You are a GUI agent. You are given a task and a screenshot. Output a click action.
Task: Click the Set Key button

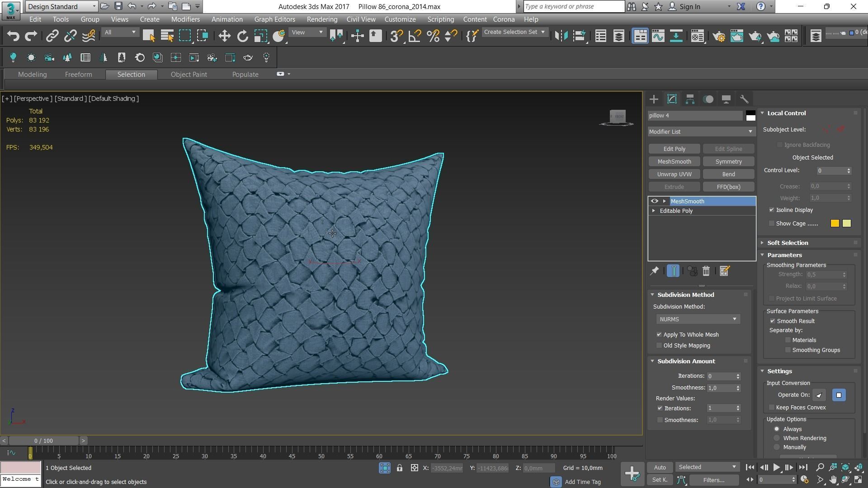pyautogui.click(x=660, y=480)
